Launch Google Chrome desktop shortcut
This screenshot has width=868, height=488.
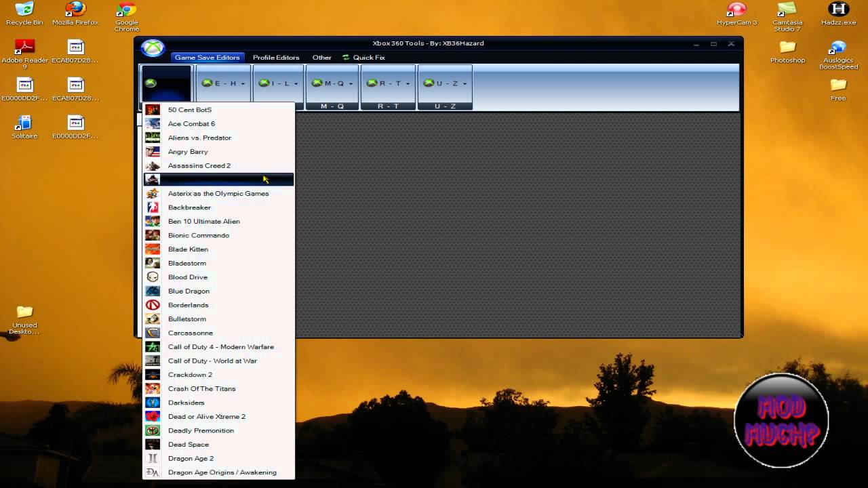pyautogui.click(x=126, y=17)
